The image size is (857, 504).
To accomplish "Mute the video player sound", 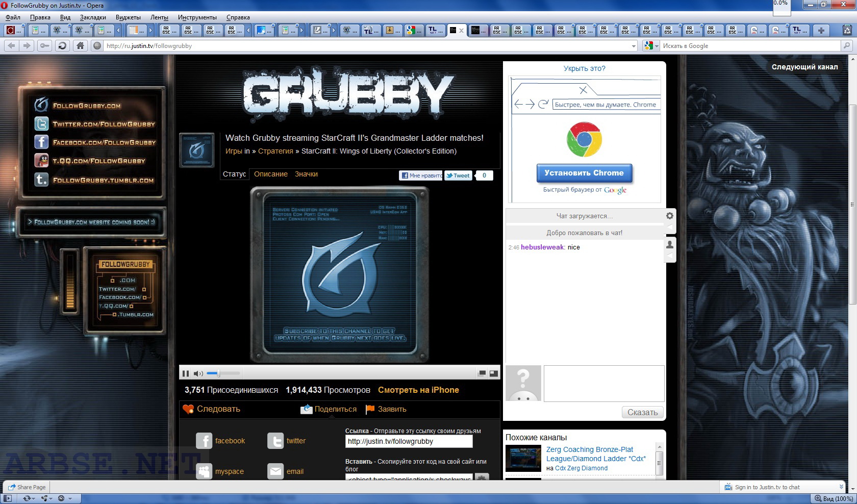I will click(198, 373).
